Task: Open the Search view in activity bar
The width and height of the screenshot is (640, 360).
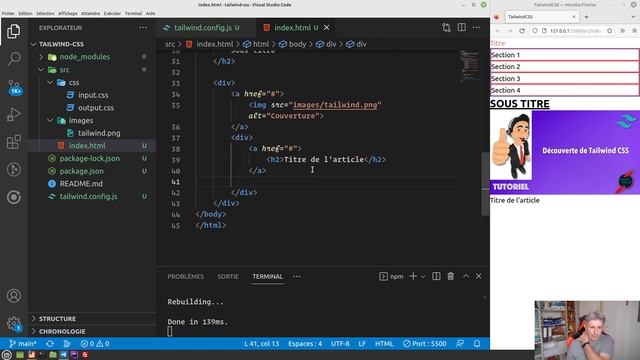Action: tap(13, 58)
